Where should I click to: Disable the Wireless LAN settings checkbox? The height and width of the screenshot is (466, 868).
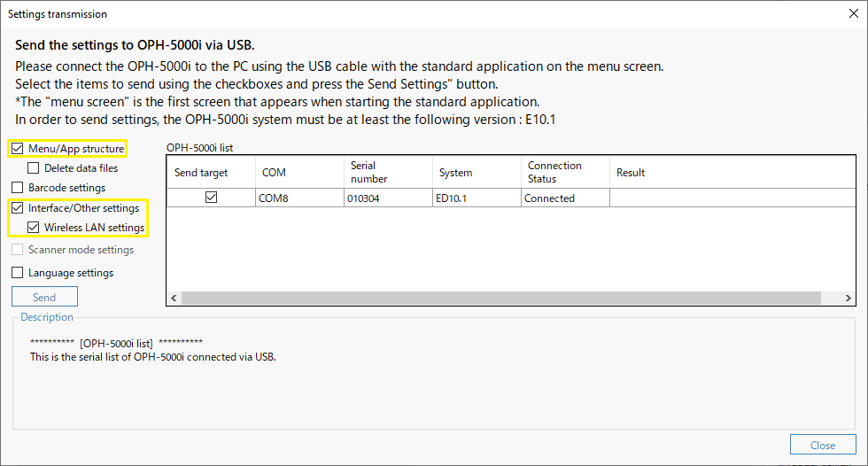point(34,227)
